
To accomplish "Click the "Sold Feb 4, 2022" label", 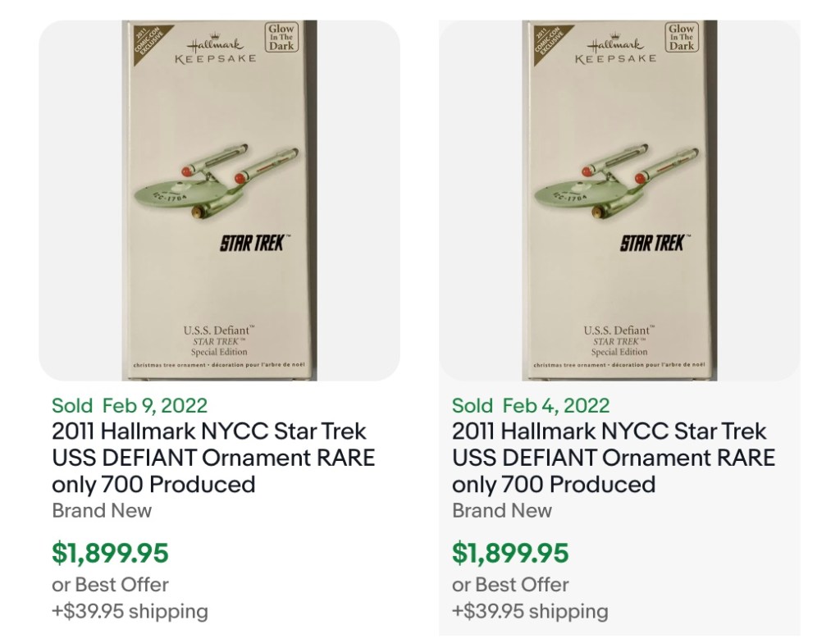I will (x=531, y=405).
